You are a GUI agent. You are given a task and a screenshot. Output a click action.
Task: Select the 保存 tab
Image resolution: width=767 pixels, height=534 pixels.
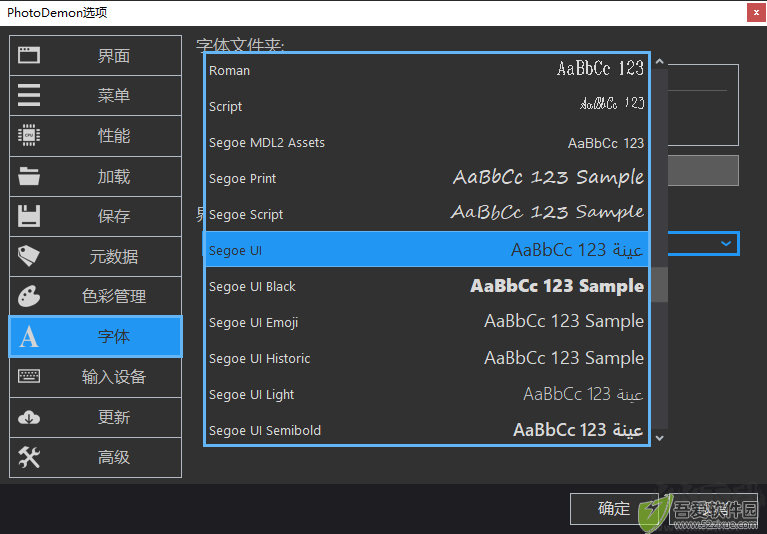(x=95, y=216)
